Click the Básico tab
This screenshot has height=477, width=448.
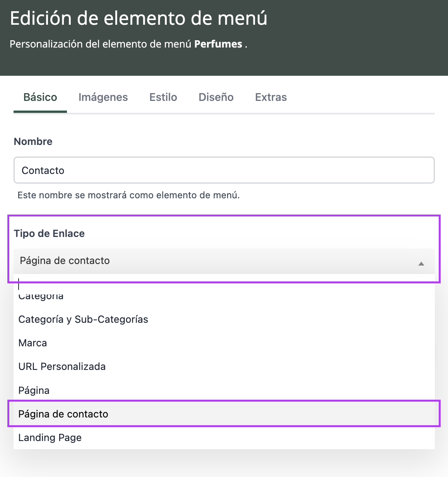40,97
